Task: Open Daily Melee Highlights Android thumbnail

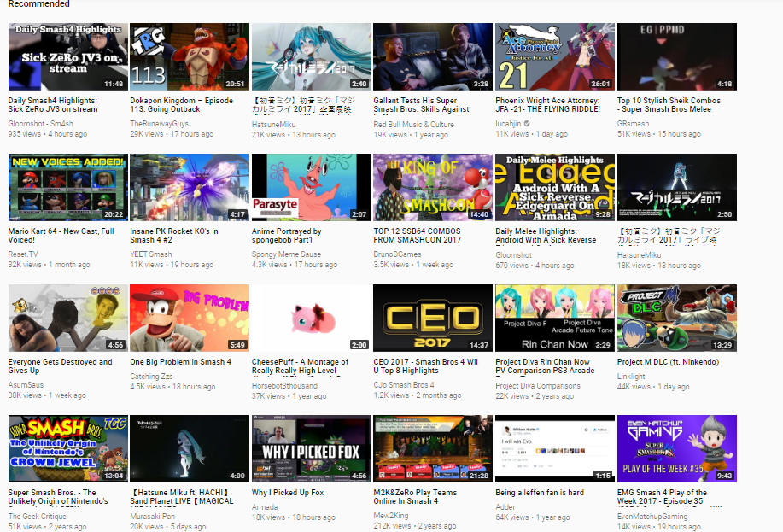Action: coord(555,187)
